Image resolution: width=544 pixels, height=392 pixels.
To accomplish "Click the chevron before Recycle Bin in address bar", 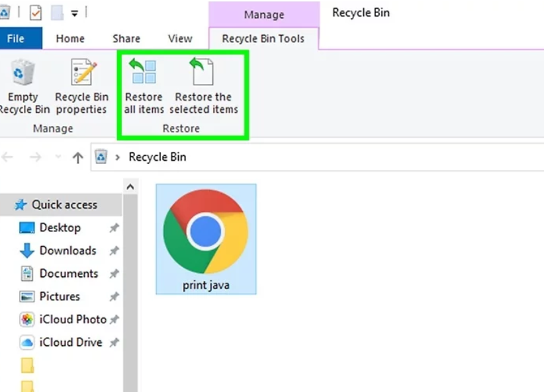I will pyautogui.click(x=118, y=157).
